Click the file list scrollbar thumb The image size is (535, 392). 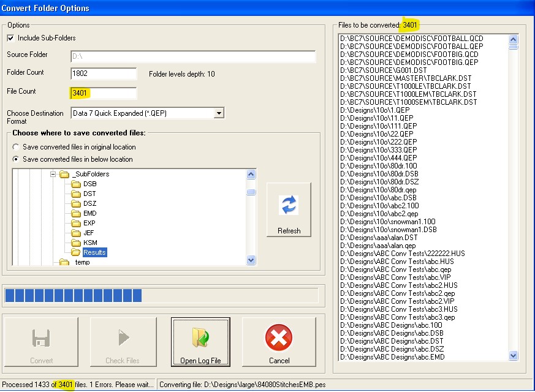tap(513, 47)
